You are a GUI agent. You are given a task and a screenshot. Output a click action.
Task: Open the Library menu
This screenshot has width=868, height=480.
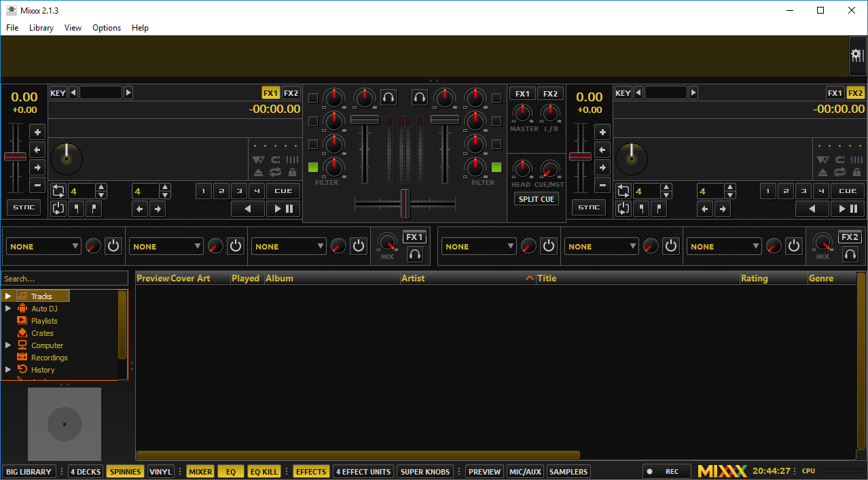(x=41, y=28)
